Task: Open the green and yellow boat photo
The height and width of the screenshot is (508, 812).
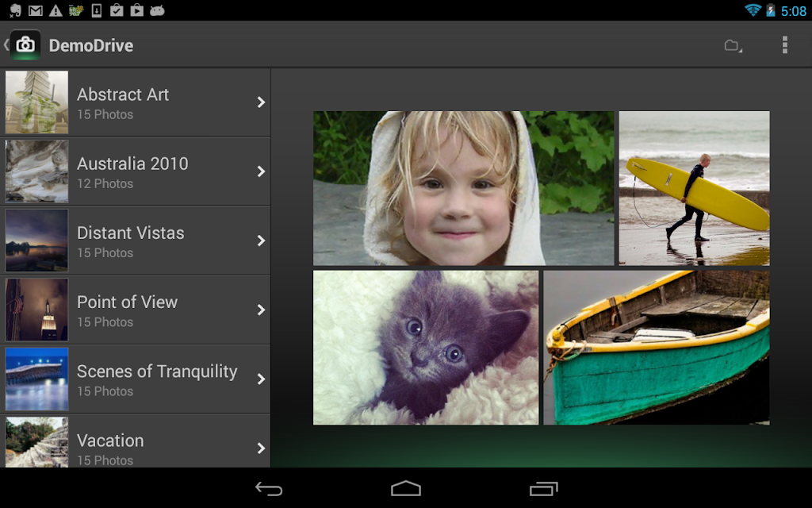Action: point(657,348)
